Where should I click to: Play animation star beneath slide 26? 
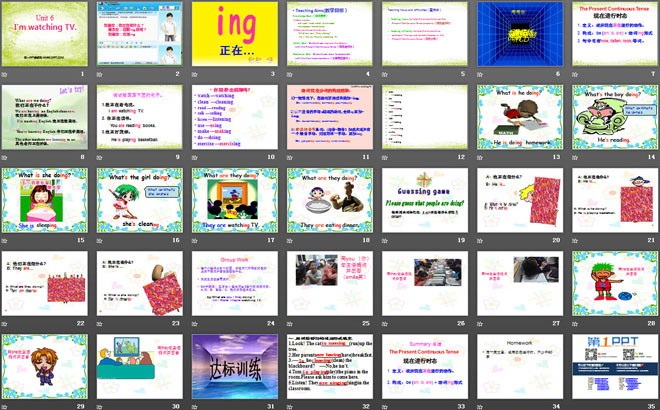(x=385, y=324)
